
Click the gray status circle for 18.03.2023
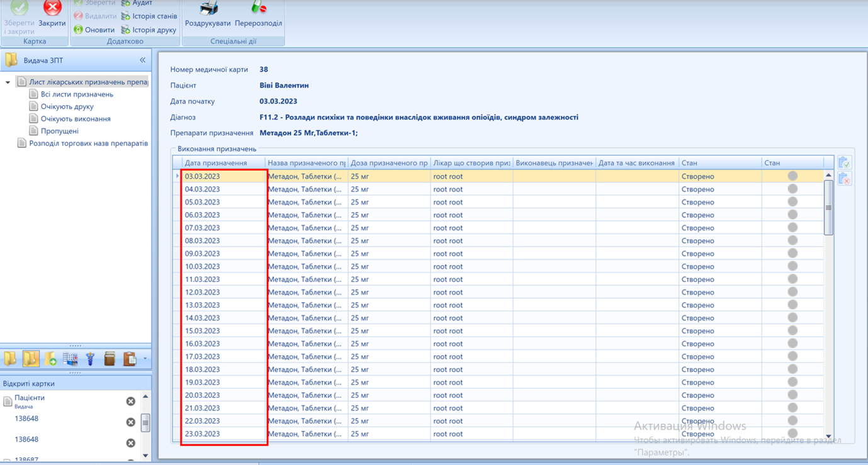(792, 369)
